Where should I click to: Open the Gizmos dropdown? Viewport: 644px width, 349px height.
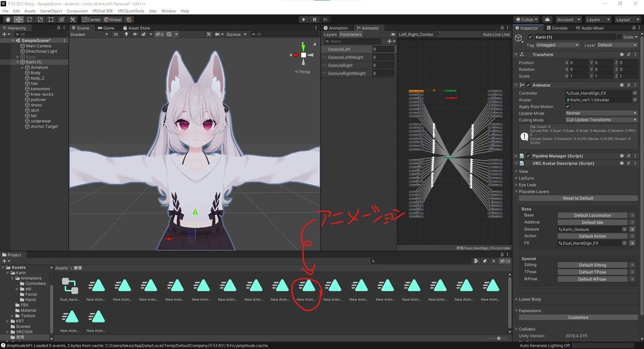[x=236, y=34]
